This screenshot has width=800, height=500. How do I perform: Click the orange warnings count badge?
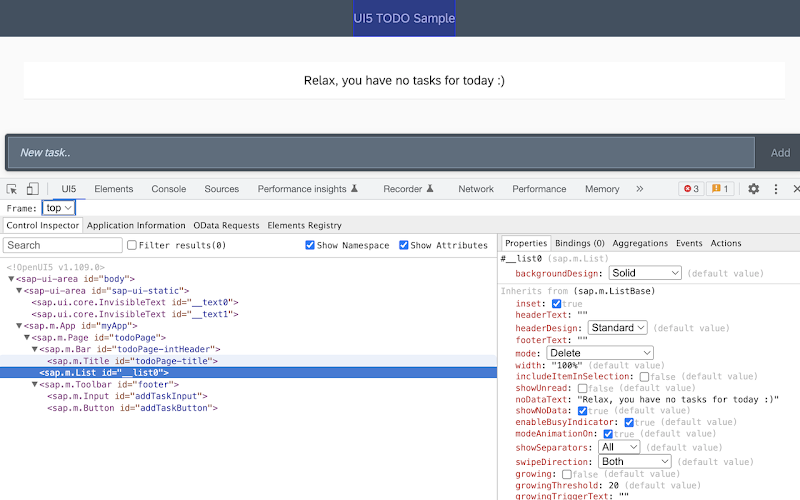720,189
